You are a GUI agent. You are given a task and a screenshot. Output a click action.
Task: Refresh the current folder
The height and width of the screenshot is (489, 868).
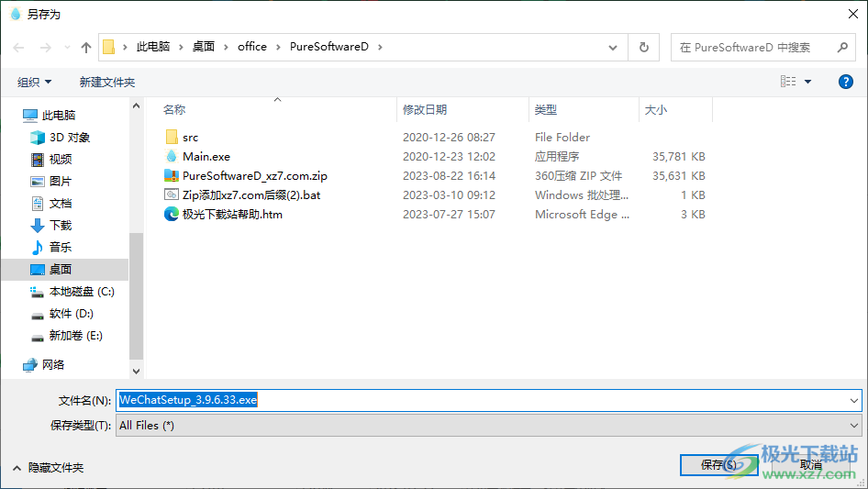click(x=644, y=48)
